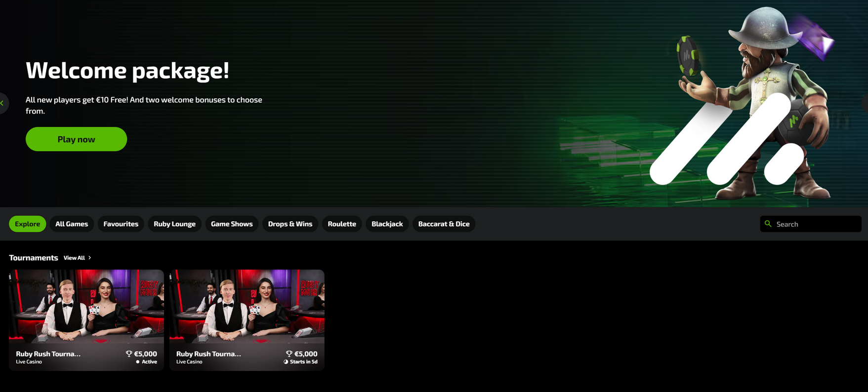Open the Ruby Lounge category
The height and width of the screenshot is (392, 868).
[x=174, y=224]
